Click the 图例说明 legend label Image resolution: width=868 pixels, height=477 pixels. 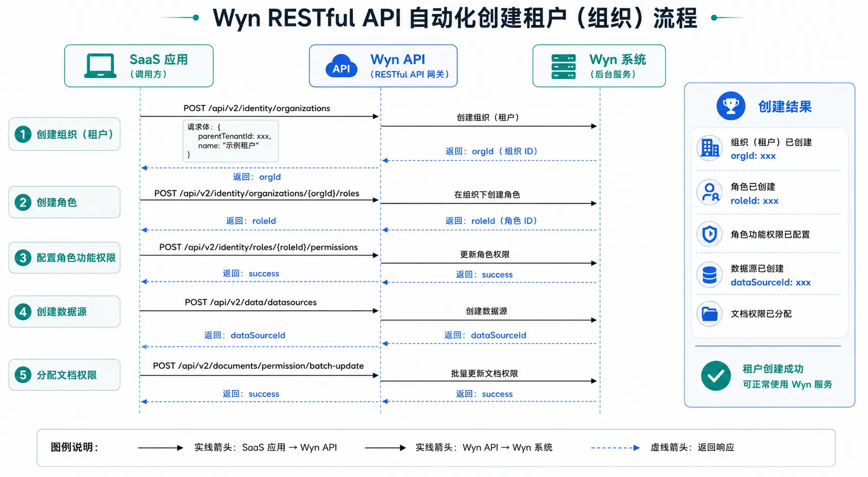74,447
